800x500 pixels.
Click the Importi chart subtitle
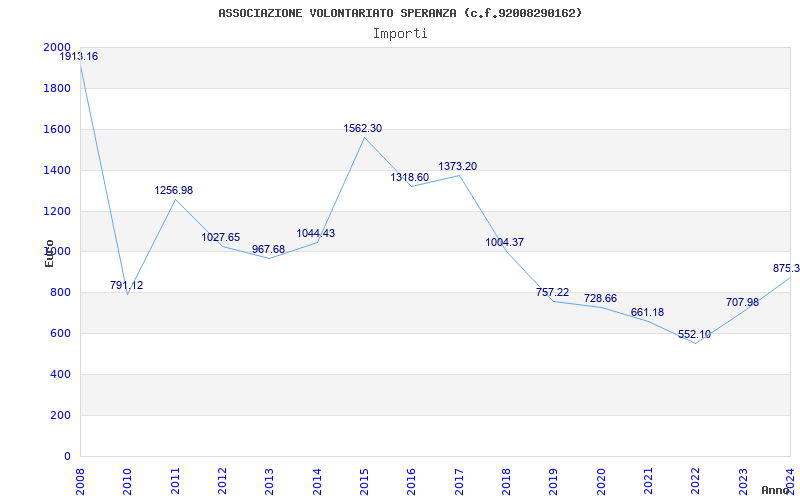(400, 34)
